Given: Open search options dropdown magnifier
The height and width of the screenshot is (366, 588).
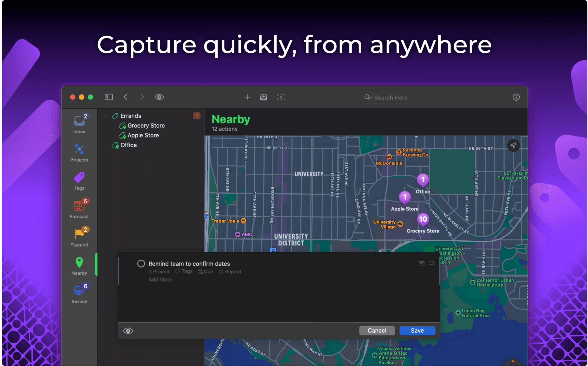Looking at the screenshot, I should pos(368,97).
